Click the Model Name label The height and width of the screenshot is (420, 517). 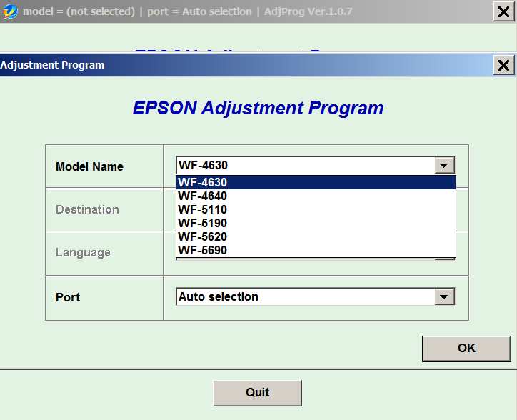click(x=89, y=166)
